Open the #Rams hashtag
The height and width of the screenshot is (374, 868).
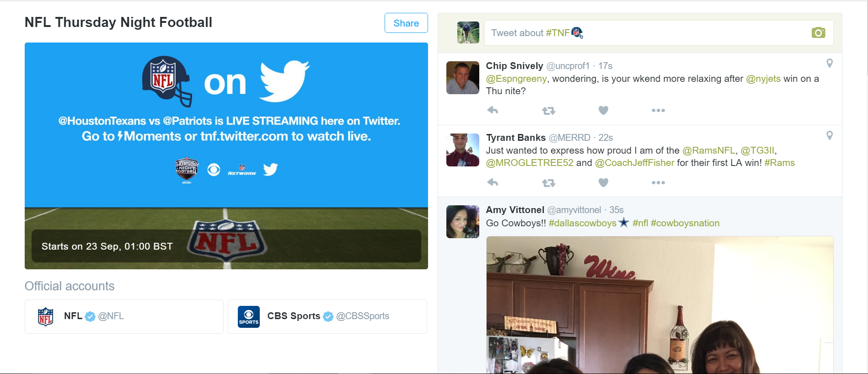[780, 163]
